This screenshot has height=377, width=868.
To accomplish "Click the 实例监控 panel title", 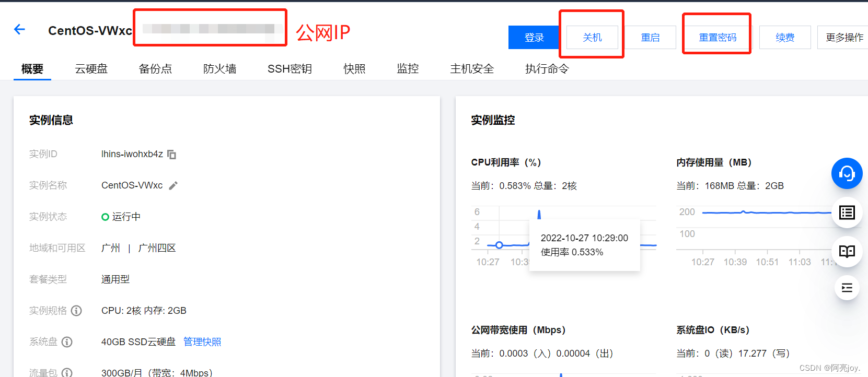I will pos(493,120).
